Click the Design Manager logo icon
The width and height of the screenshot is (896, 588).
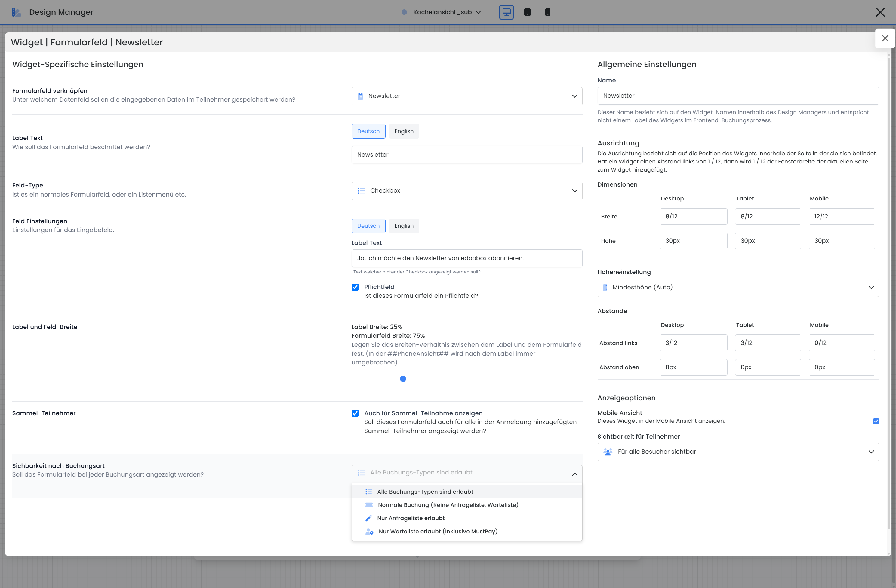16,12
